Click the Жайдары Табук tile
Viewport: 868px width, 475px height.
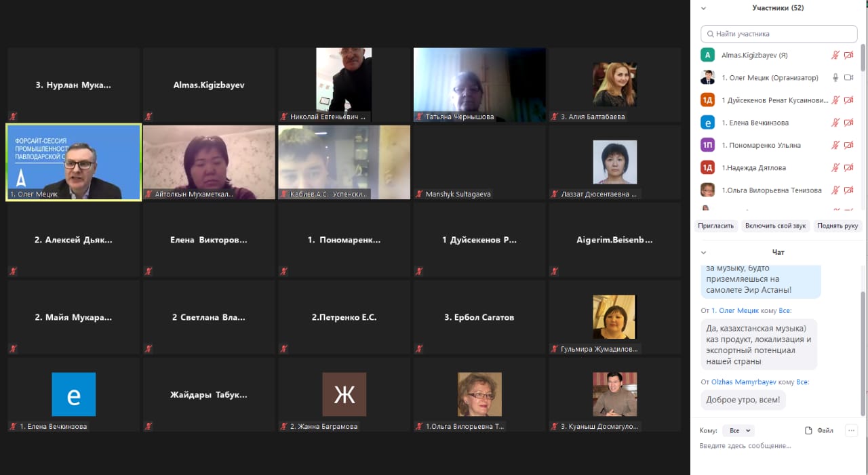coord(209,394)
